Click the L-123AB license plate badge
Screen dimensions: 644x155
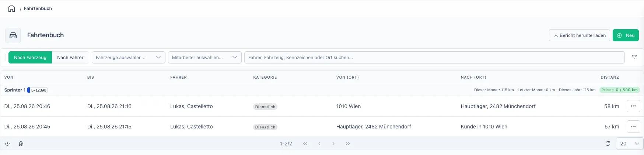(38, 90)
